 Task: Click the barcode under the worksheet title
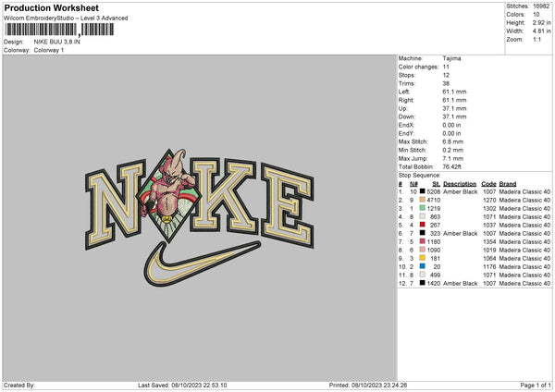pyautogui.click(x=59, y=30)
